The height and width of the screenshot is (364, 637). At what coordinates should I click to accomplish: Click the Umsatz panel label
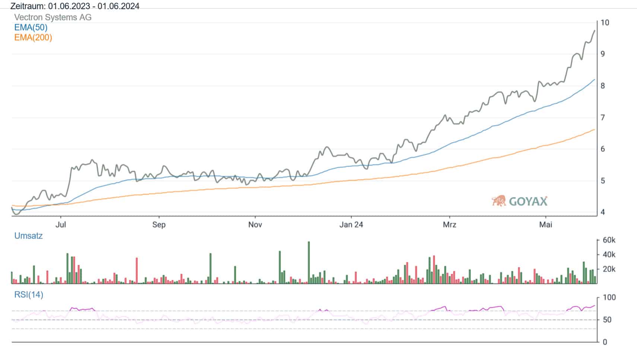pyautogui.click(x=28, y=236)
